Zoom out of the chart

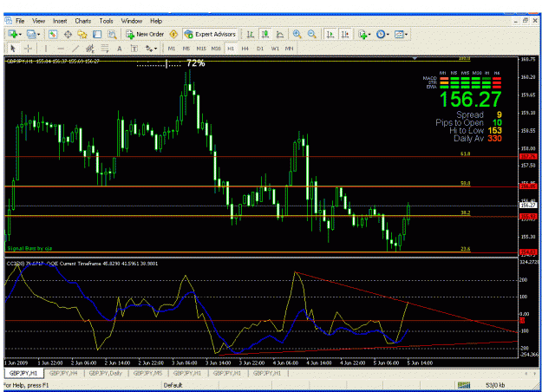(312, 34)
